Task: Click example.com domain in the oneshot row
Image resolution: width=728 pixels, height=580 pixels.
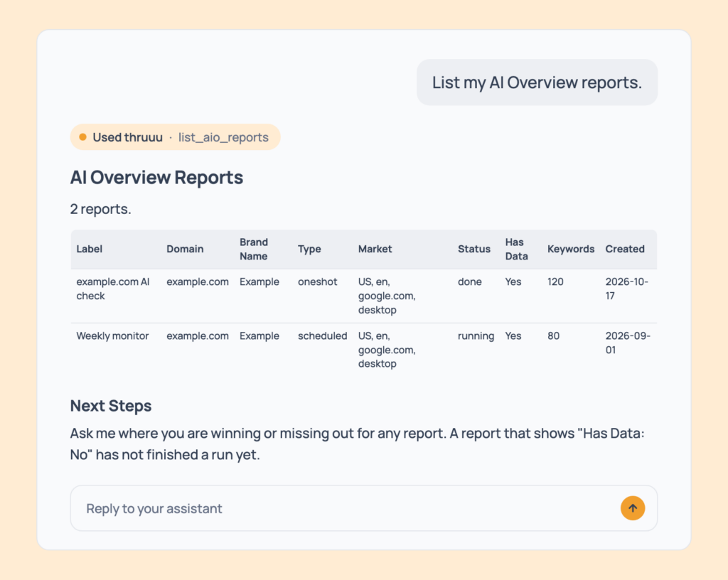Action: point(198,281)
